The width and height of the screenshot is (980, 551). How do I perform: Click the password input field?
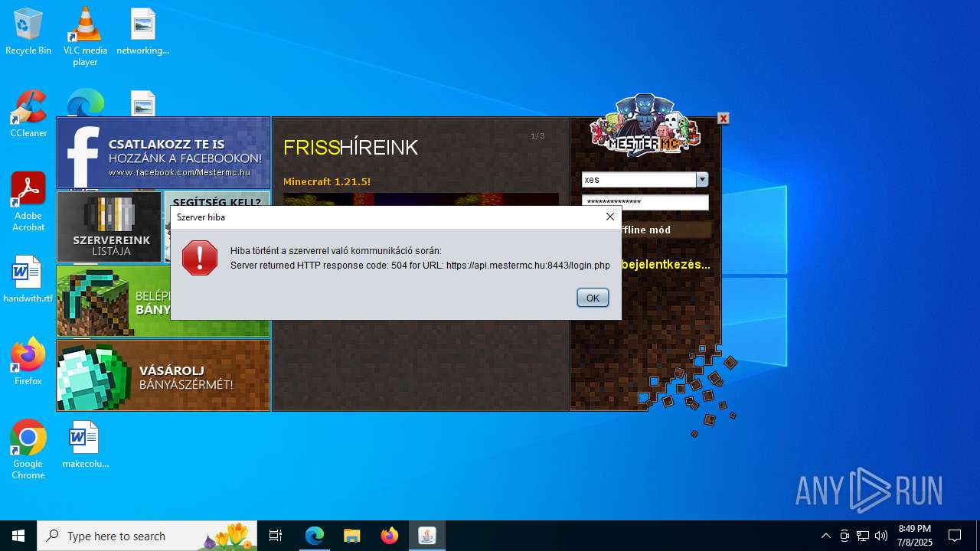[645, 203]
